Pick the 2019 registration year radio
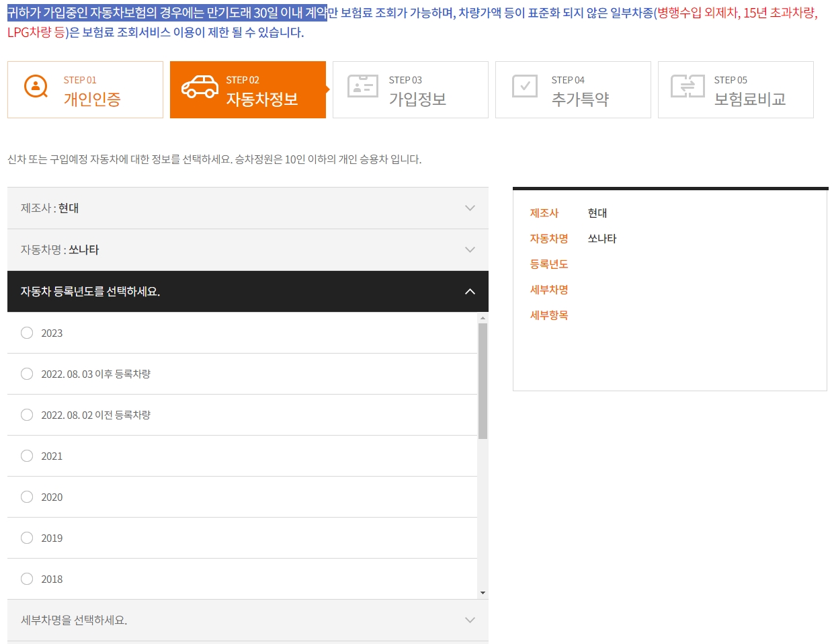 (x=27, y=538)
